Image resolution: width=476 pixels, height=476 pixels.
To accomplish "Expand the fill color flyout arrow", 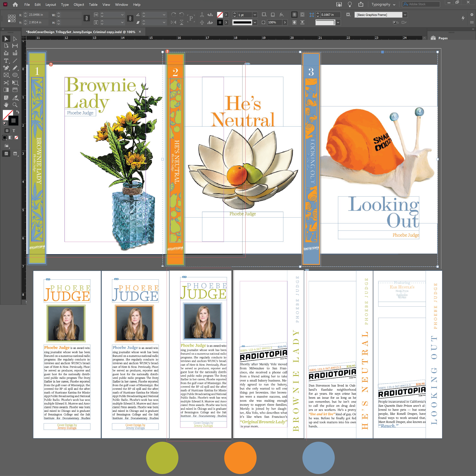I will click(x=226, y=15).
